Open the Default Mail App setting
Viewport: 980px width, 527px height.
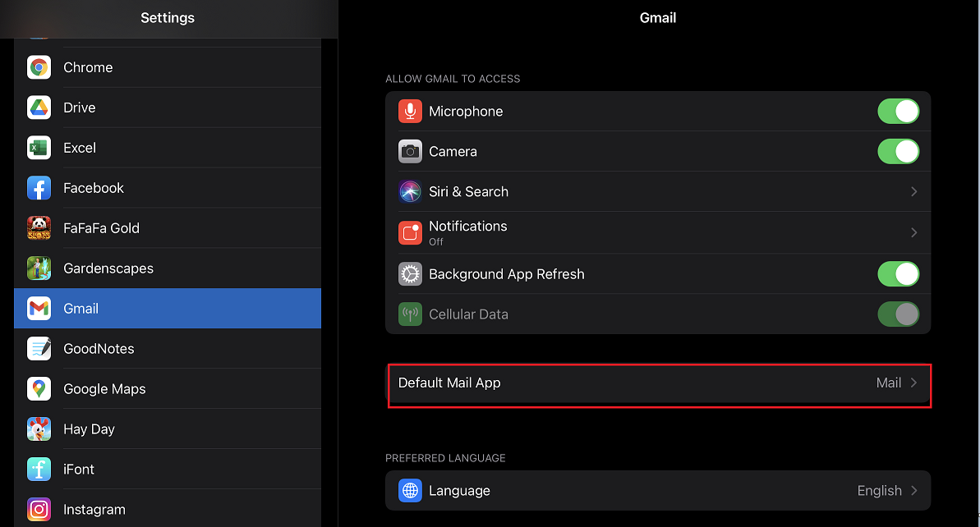[x=658, y=383]
